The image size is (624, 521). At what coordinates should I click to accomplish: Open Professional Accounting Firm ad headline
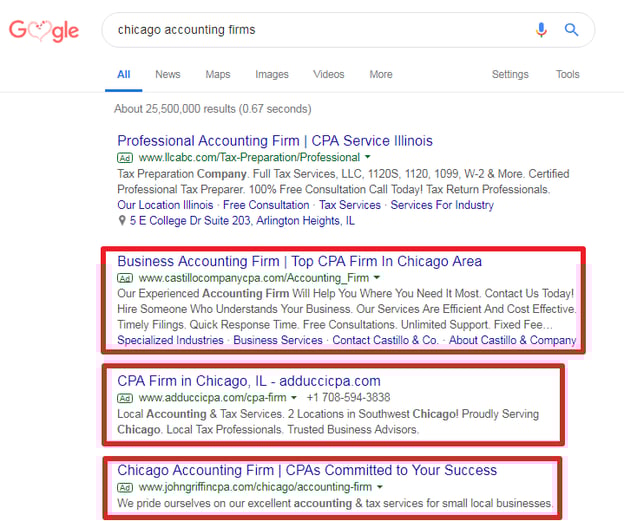(x=275, y=141)
